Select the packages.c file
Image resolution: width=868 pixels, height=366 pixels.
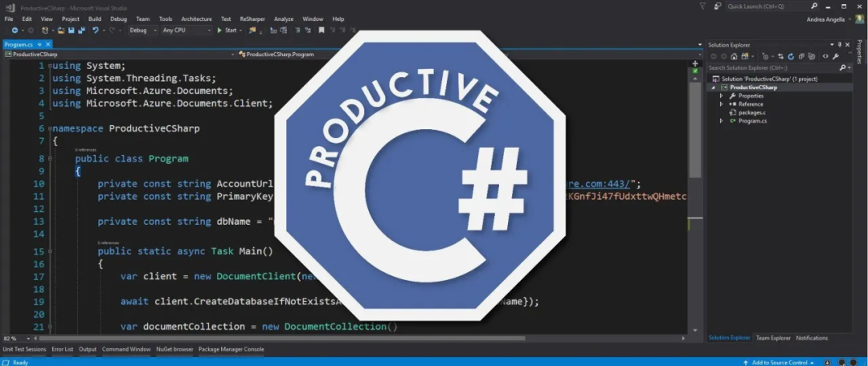pyautogui.click(x=751, y=112)
